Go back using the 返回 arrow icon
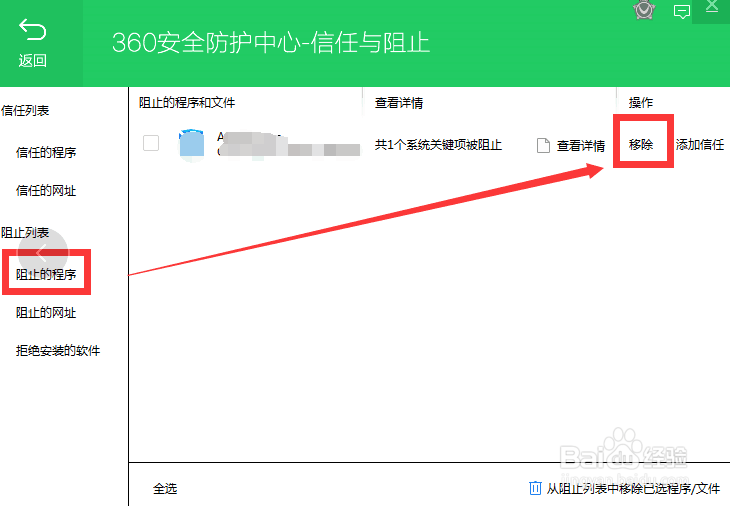The width and height of the screenshot is (730, 506). pos(33,30)
